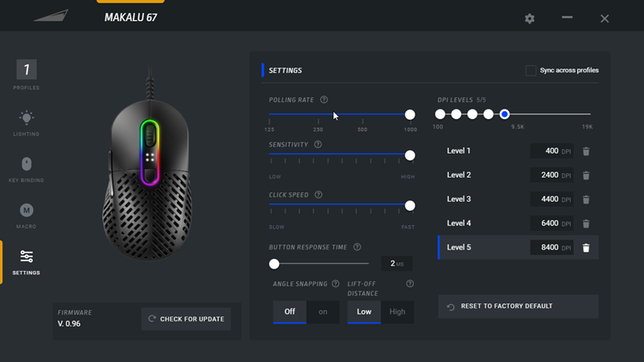Delete DPI Level 1 with trash icon
Viewport: 644px width, 362px height.
pos(586,151)
